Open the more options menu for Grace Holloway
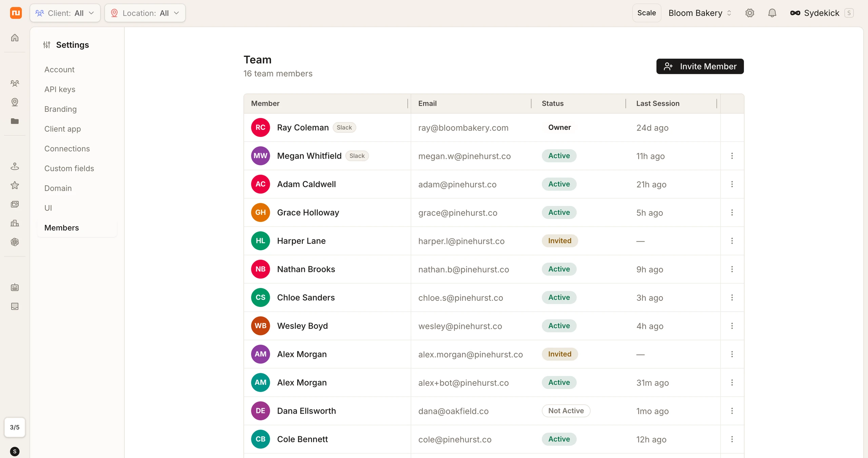 732,212
